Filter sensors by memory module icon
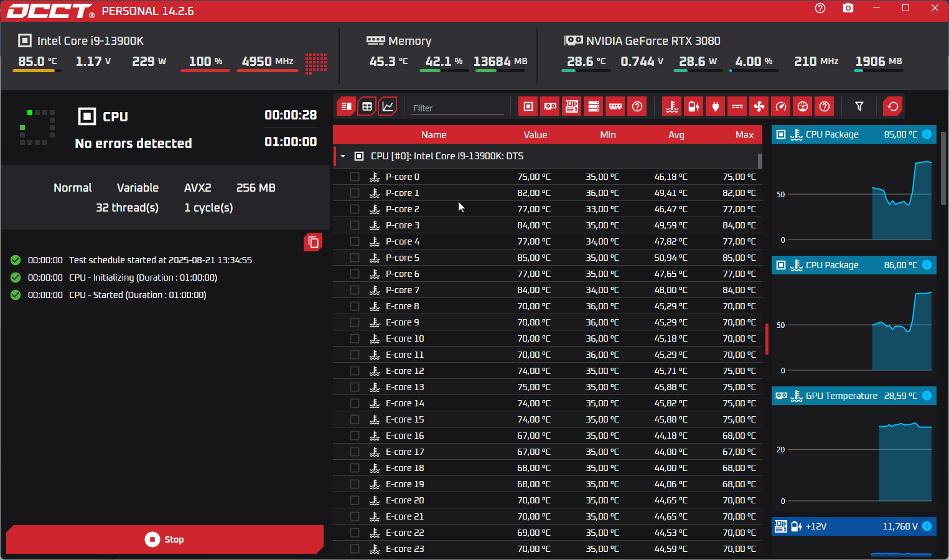The width and height of the screenshot is (949, 560). point(615,106)
